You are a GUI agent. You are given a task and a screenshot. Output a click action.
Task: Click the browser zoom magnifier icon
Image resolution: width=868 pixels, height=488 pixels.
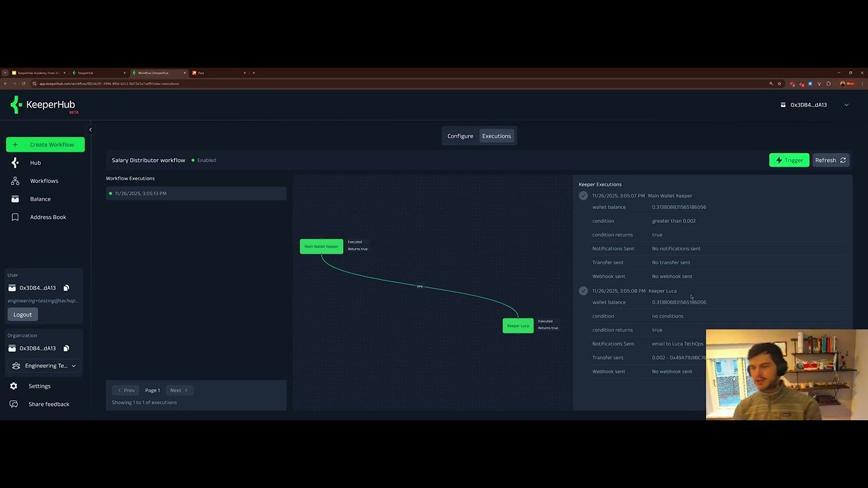click(x=771, y=83)
